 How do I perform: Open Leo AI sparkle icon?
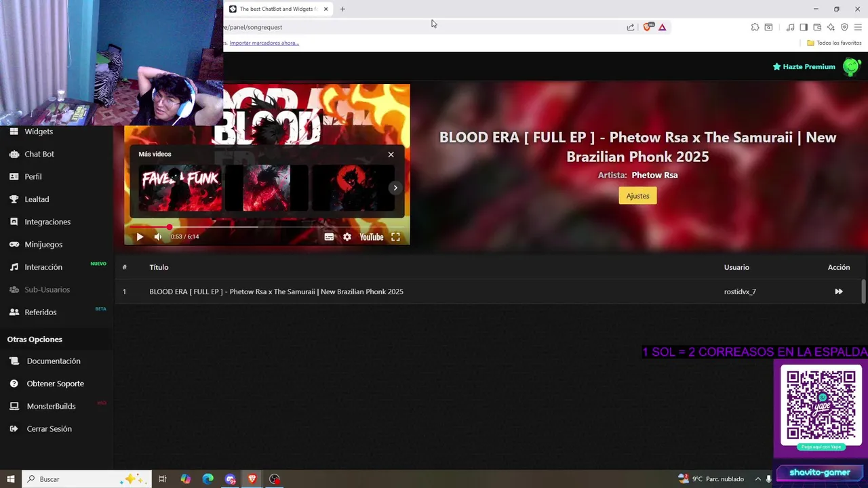831,27
